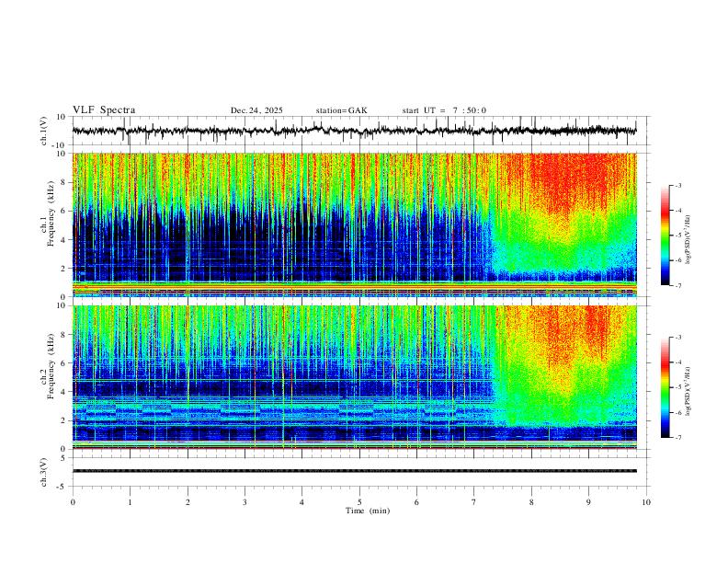Click time axis tick label "6"
Viewport: 728px width, 563px height.
[416, 502]
